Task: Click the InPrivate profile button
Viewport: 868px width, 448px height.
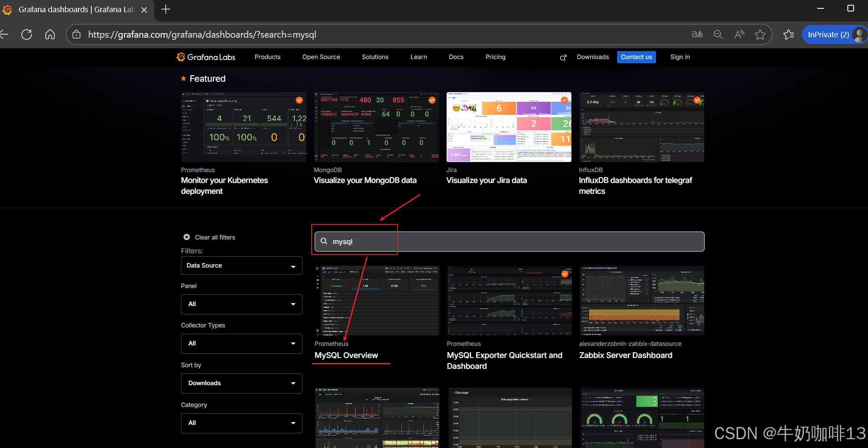Action: coord(834,34)
